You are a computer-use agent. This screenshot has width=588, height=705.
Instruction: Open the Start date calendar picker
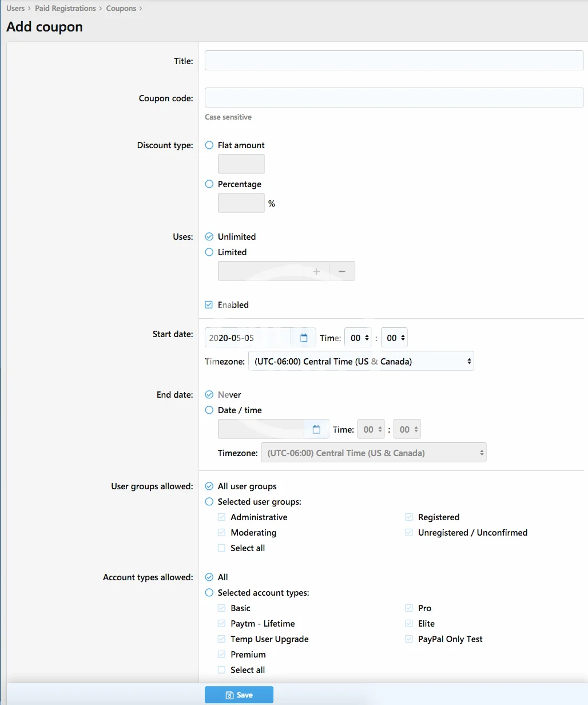pos(304,338)
